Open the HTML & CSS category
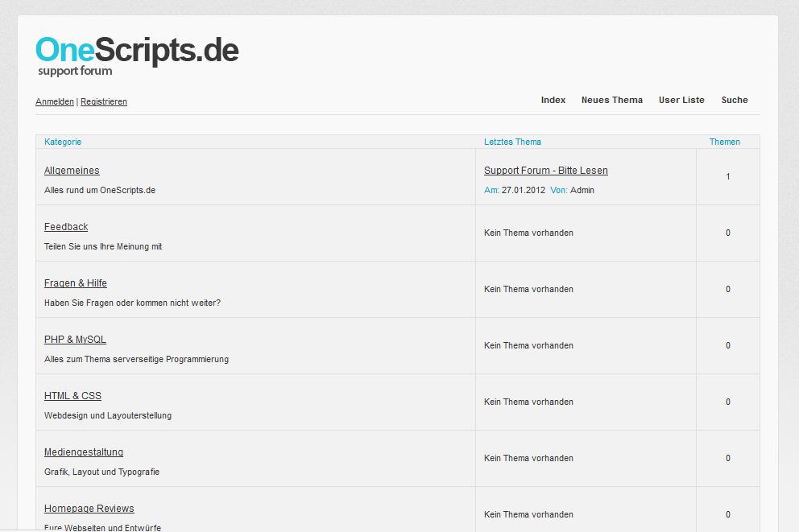The height and width of the screenshot is (532, 799). (72, 395)
